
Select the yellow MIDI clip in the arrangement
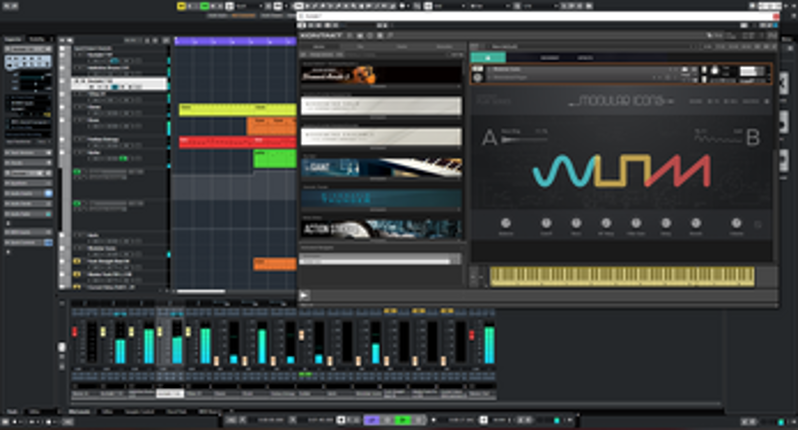pyautogui.click(x=238, y=109)
